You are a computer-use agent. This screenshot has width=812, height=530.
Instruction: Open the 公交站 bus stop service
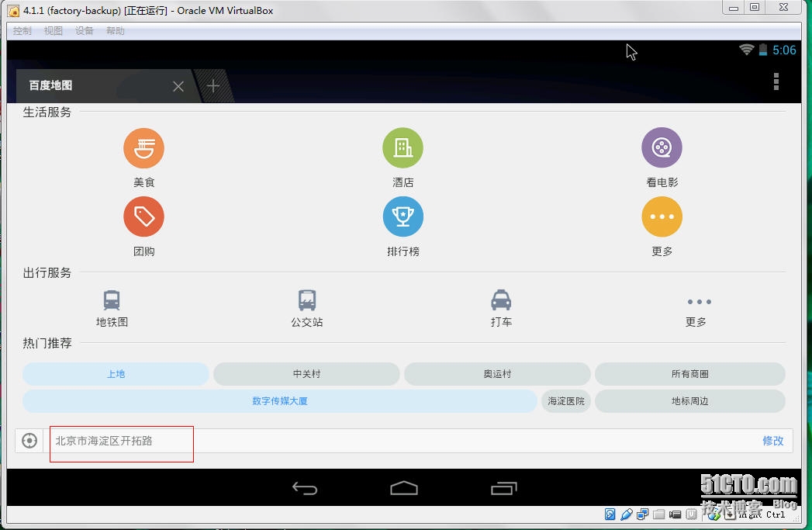click(x=307, y=308)
